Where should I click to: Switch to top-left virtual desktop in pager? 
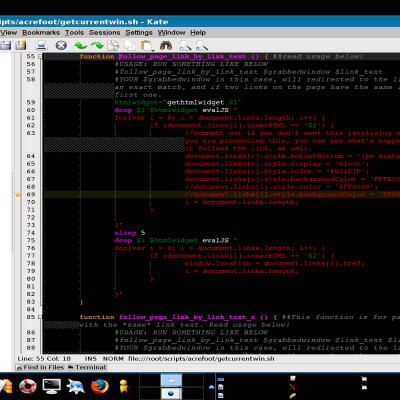point(150,380)
